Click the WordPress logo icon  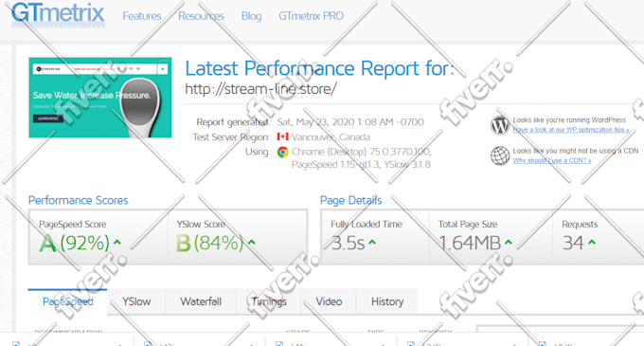point(500,125)
